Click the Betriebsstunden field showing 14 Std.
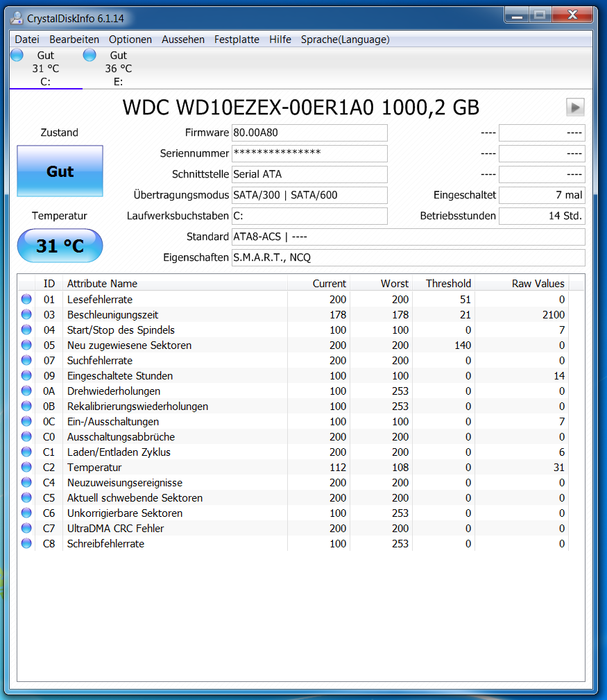The image size is (607, 700). [x=542, y=216]
